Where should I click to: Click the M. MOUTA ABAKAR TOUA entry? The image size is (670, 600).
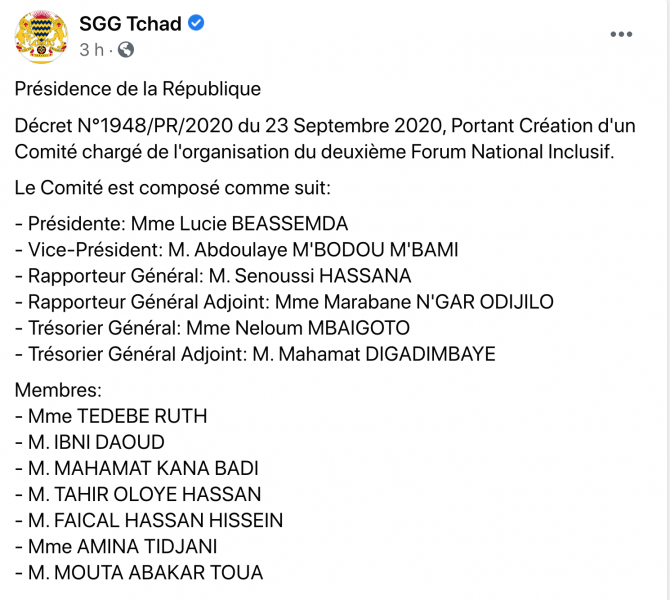[x=139, y=573]
